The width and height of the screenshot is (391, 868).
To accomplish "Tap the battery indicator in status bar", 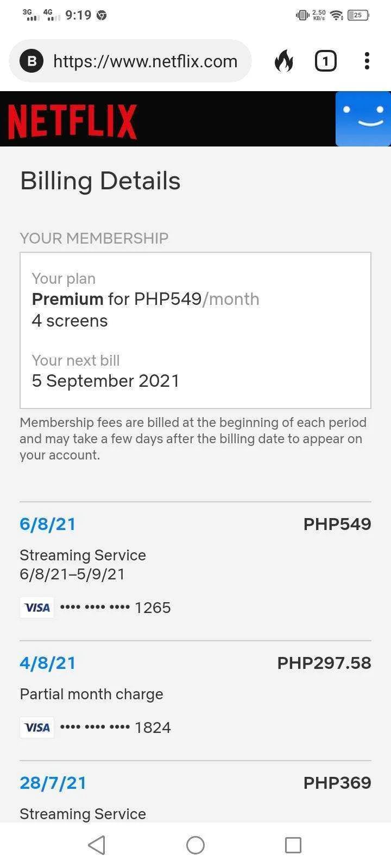I will 358,15.
